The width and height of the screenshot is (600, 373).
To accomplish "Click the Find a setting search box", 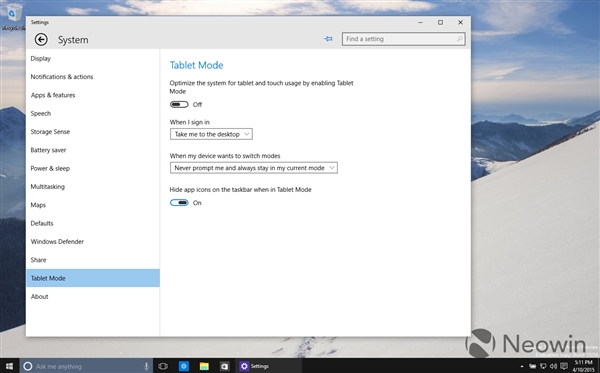I will click(x=403, y=39).
